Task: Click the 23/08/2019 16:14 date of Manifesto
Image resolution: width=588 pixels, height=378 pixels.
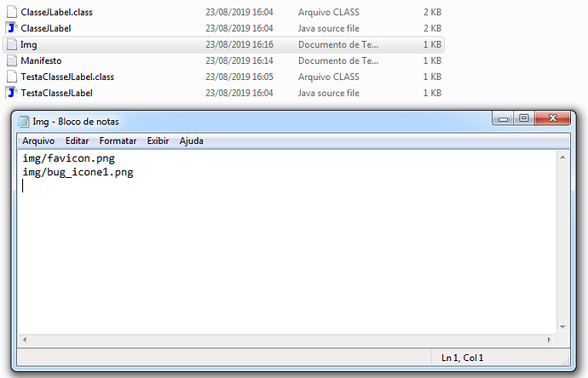Action: [x=239, y=60]
